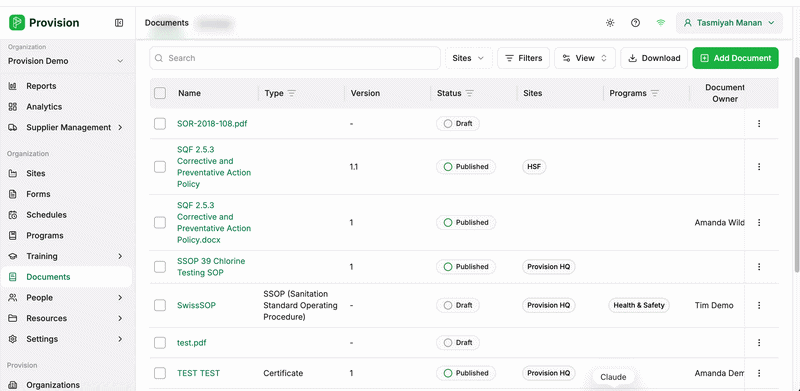Open row actions for SQF Policy.docx row
Screen dimensions: 800x391
[x=759, y=223]
